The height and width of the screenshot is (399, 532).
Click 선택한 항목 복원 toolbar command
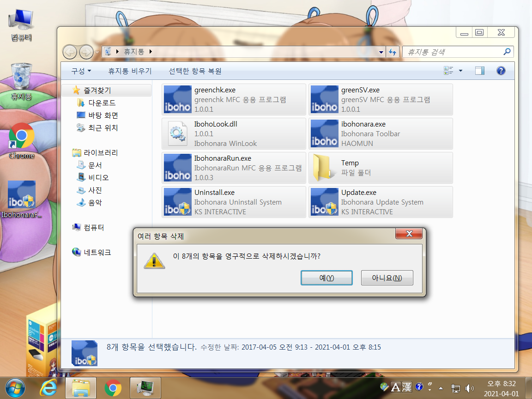195,71
